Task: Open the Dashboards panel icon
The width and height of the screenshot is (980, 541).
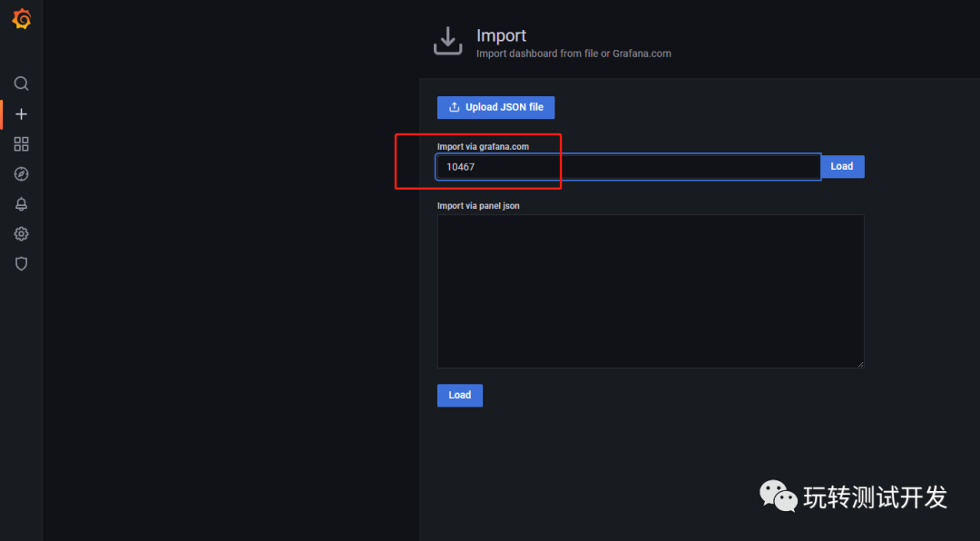Action: click(x=21, y=143)
